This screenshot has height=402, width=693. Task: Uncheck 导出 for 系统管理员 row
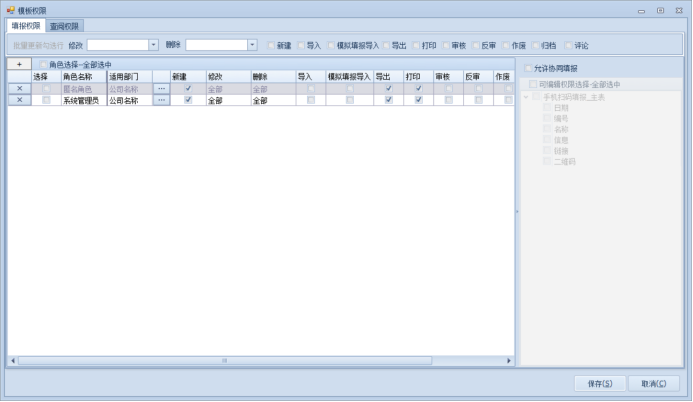pos(388,100)
